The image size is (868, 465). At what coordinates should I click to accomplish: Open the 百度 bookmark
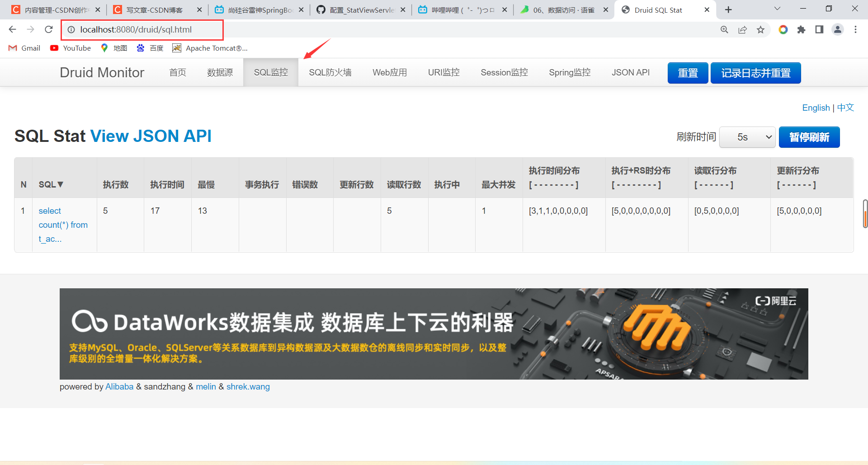150,48
